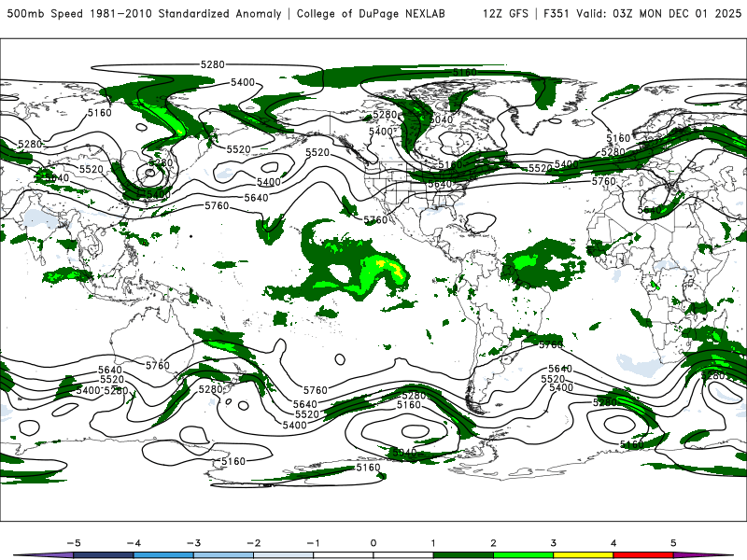This screenshot has height=560, width=747.
Task: Click the '500mb Speed 1981-2010 Standardized Anomaly' title
Action: tap(145, 14)
